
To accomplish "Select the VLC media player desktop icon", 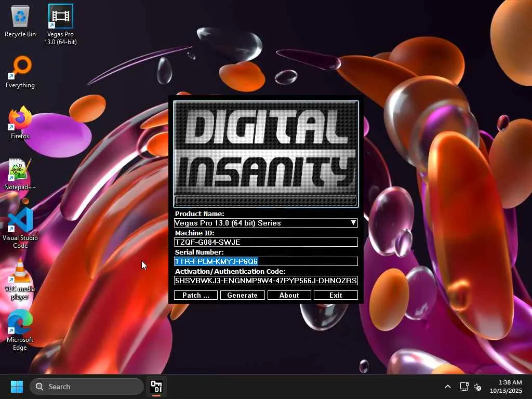I will tap(20, 280).
